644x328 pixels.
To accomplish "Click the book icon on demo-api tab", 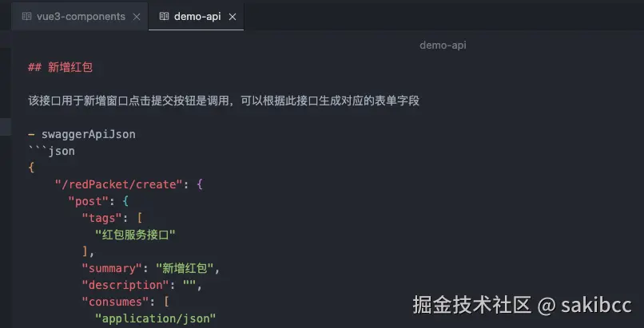I will point(164,17).
